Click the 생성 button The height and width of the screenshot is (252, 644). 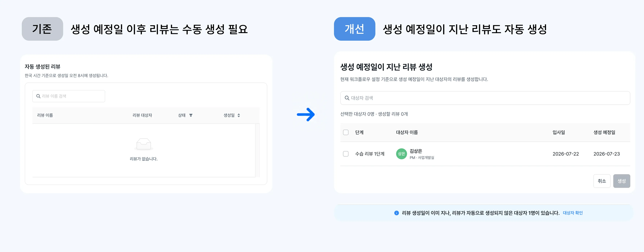(621, 181)
